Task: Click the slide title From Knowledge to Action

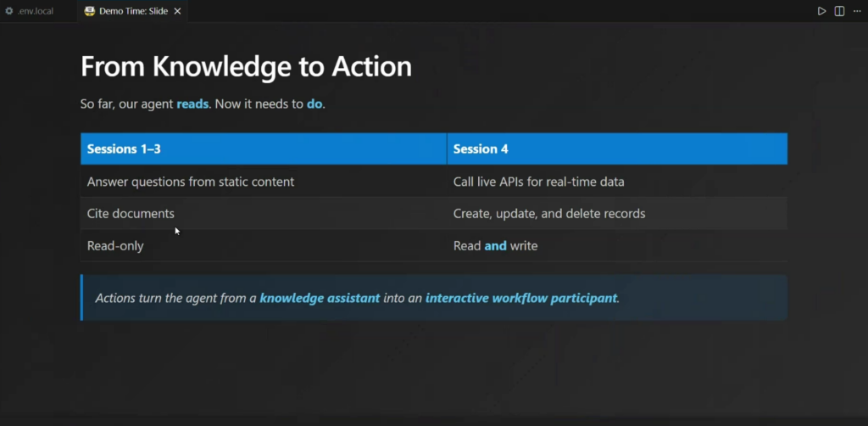Action: (x=246, y=66)
